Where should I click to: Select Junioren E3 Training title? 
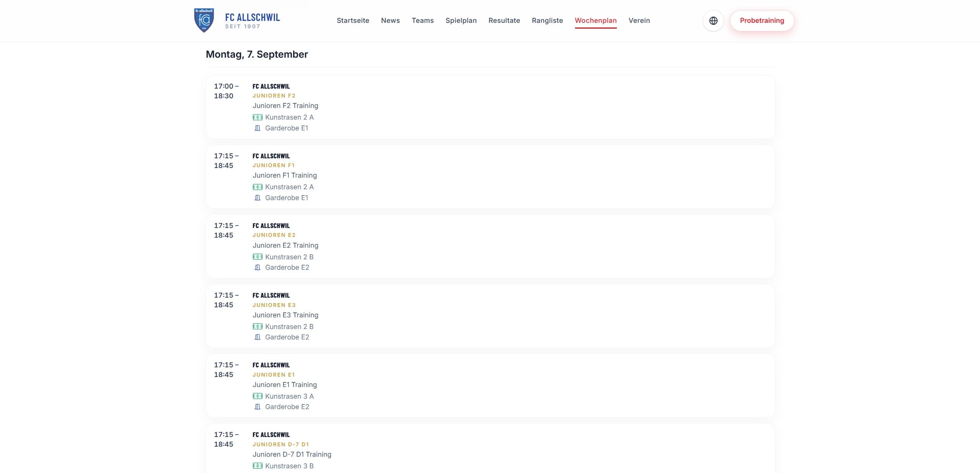click(x=285, y=315)
